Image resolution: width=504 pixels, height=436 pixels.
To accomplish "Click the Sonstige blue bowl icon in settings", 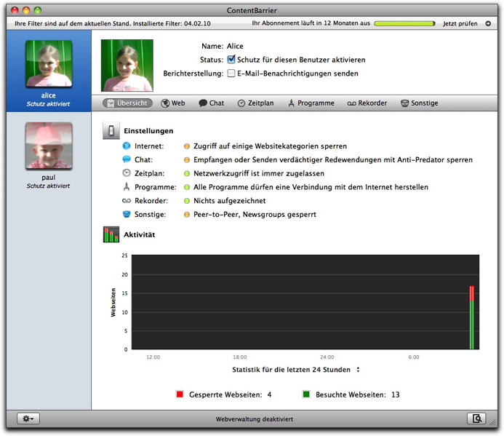I will pyautogui.click(x=127, y=214).
